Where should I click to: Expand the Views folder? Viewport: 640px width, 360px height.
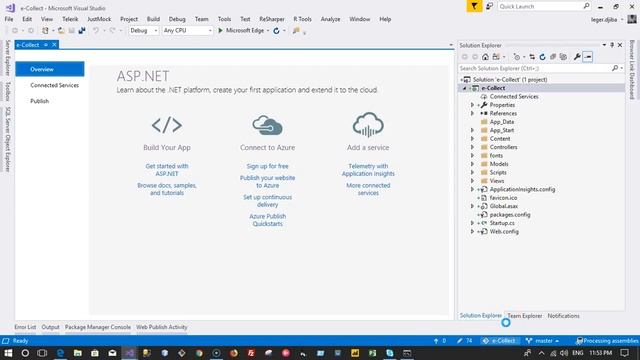point(473,181)
